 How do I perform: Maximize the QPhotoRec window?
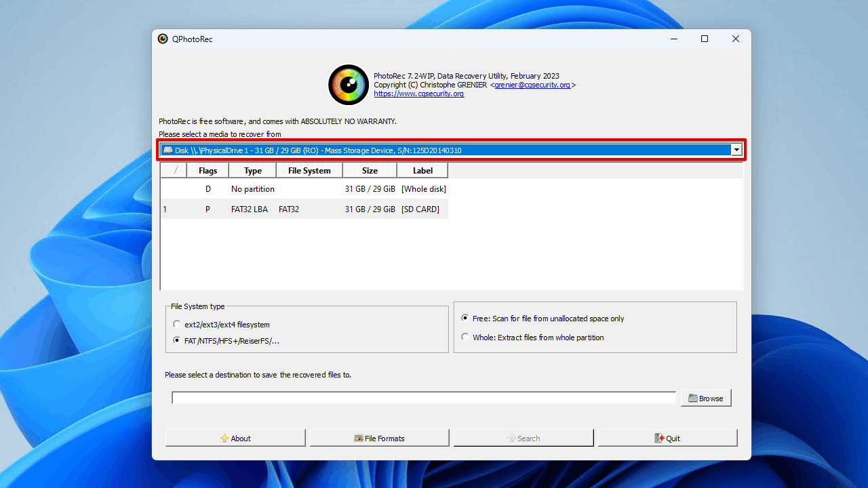pyautogui.click(x=705, y=39)
